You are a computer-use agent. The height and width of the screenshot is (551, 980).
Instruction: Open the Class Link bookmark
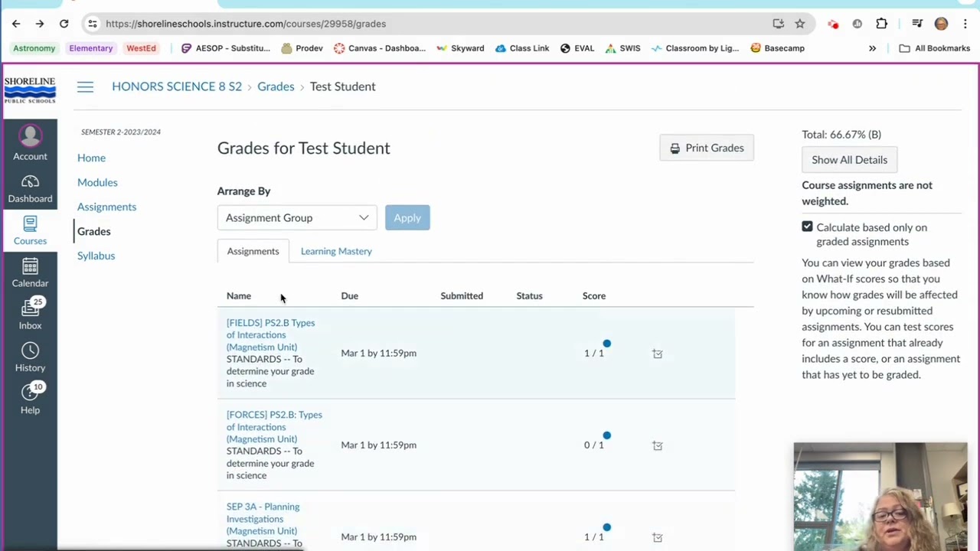click(x=522, y=48)
